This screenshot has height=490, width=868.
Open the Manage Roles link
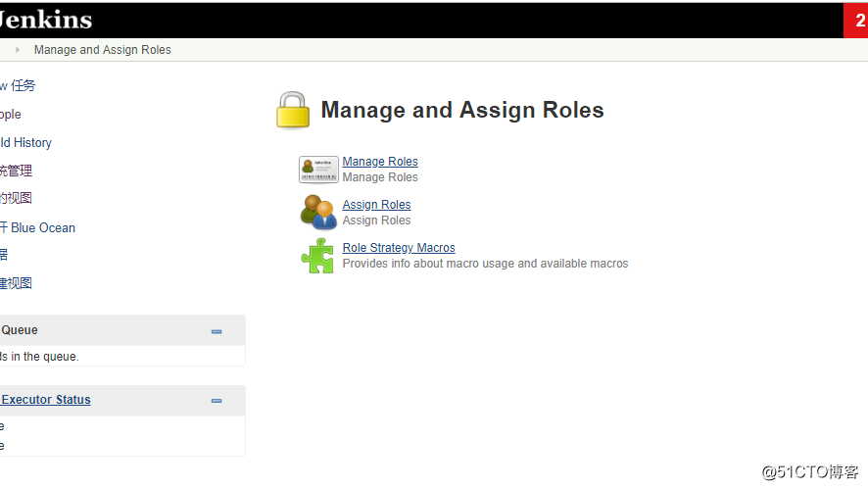[380, 162]
